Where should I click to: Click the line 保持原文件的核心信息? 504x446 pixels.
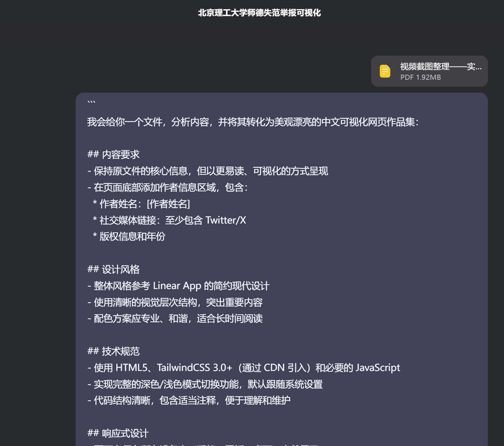point(208,171)
